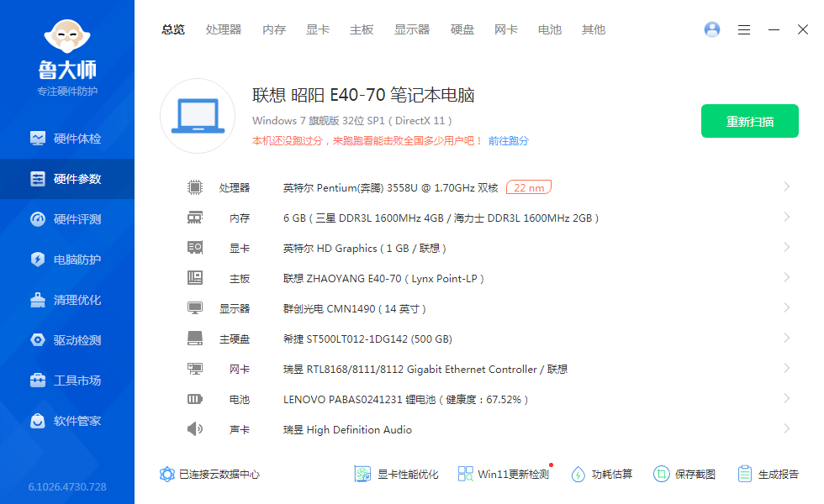This screenshot has width=824, height=504.
Task: Click the 内存 memory module icon
Action: point(195,218)
